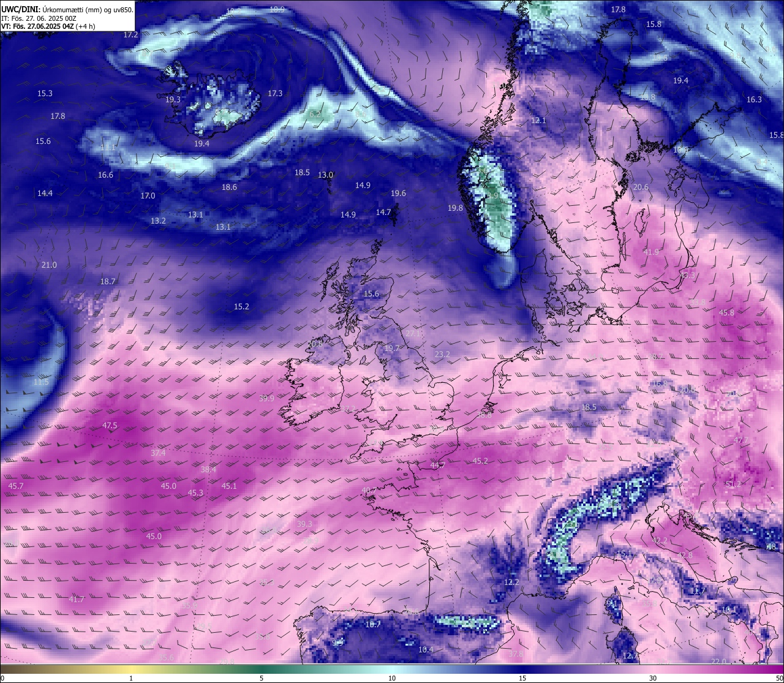Viewport: 784px width, 683px height.
Task: Click the 0 tick label on the color scale
Action: 2,678
